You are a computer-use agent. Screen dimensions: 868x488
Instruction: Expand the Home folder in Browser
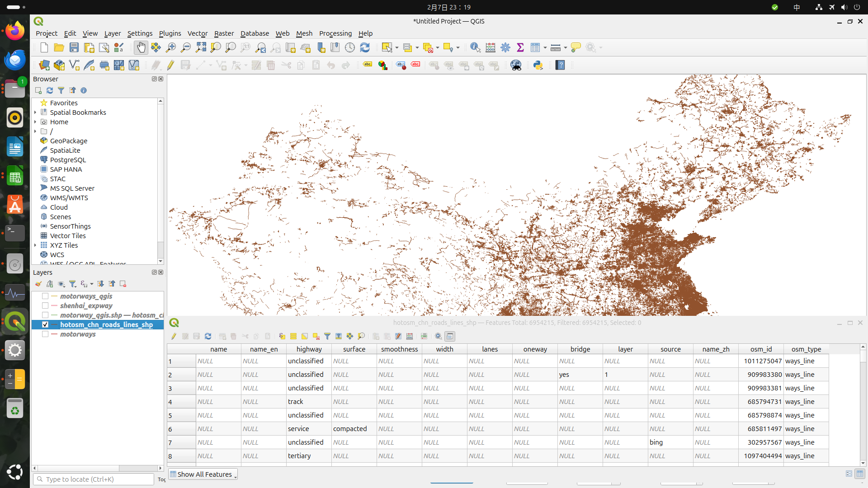click(35, 122)
